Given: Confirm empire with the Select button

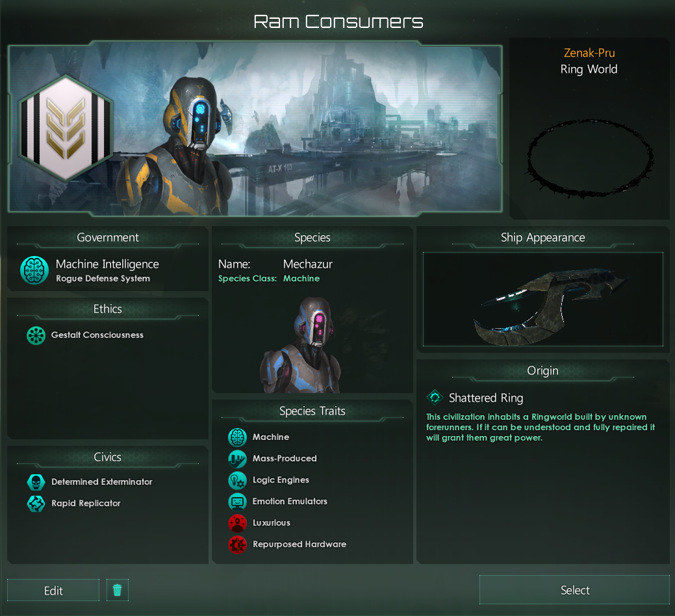Looking at the screenshot, I should coord(575,590).
